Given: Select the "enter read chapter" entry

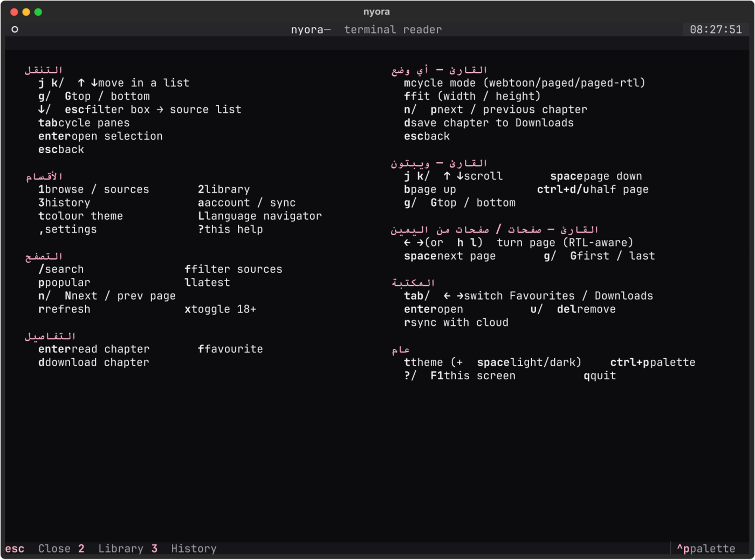Looking at the screenshot, I should coord(94,349).
